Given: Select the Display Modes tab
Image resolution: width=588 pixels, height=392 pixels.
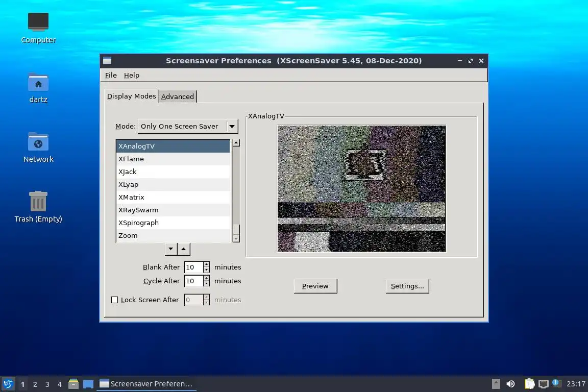Looking at the screenshot, I should [x=131, y=96].
